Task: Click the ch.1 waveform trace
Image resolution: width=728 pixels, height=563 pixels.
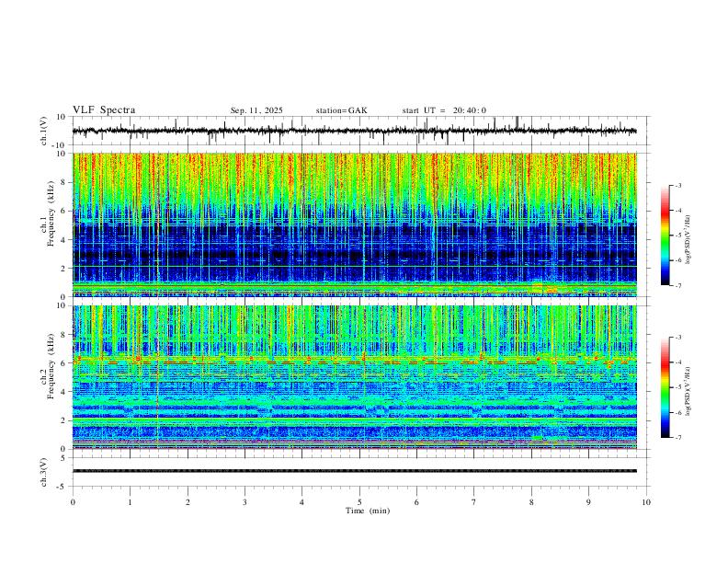Action: click(x=354, y=131)
